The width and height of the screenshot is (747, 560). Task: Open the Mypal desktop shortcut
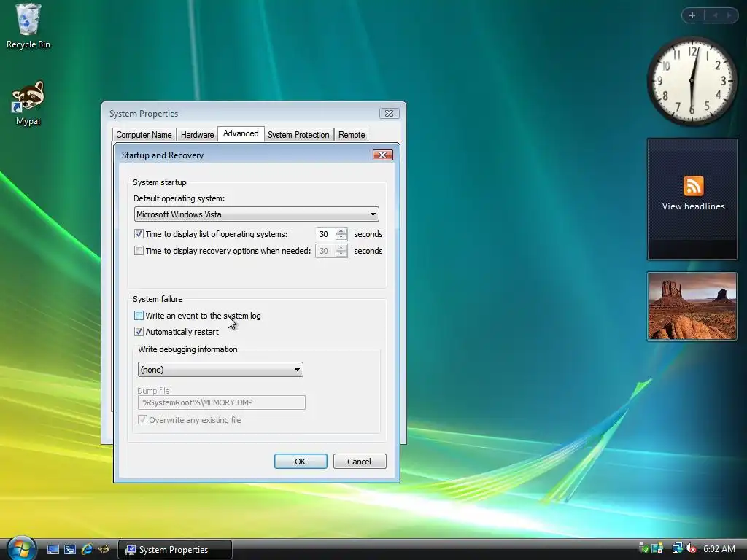(x=28, y=103)
